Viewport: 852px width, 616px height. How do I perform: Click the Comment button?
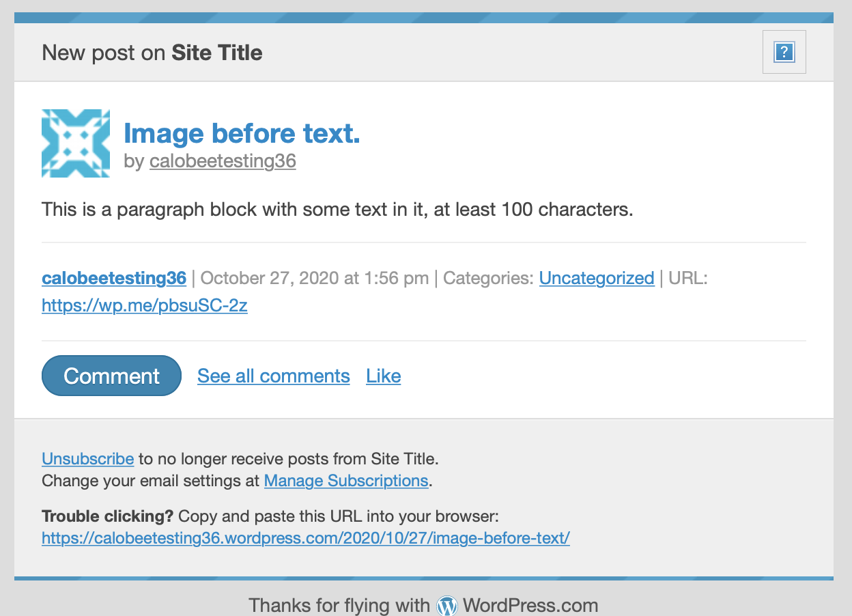click(x=111, y=375)
